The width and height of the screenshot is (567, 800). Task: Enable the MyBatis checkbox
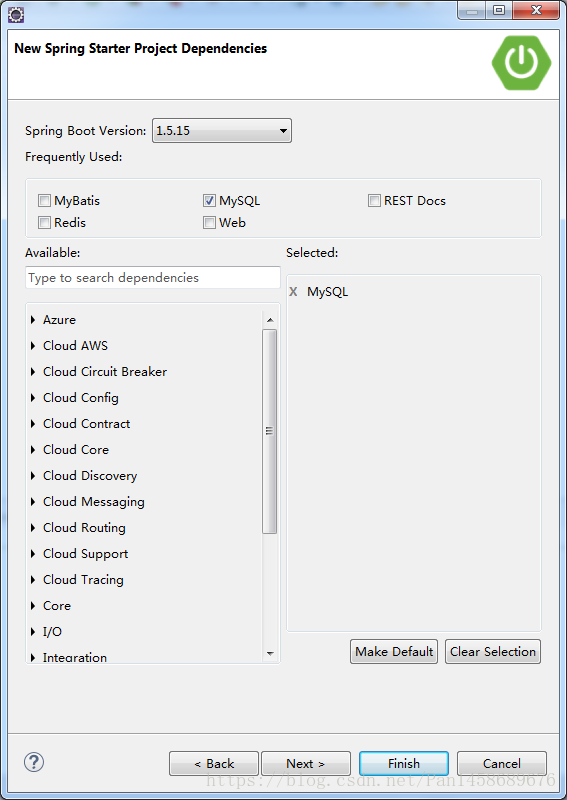[44, 201]
